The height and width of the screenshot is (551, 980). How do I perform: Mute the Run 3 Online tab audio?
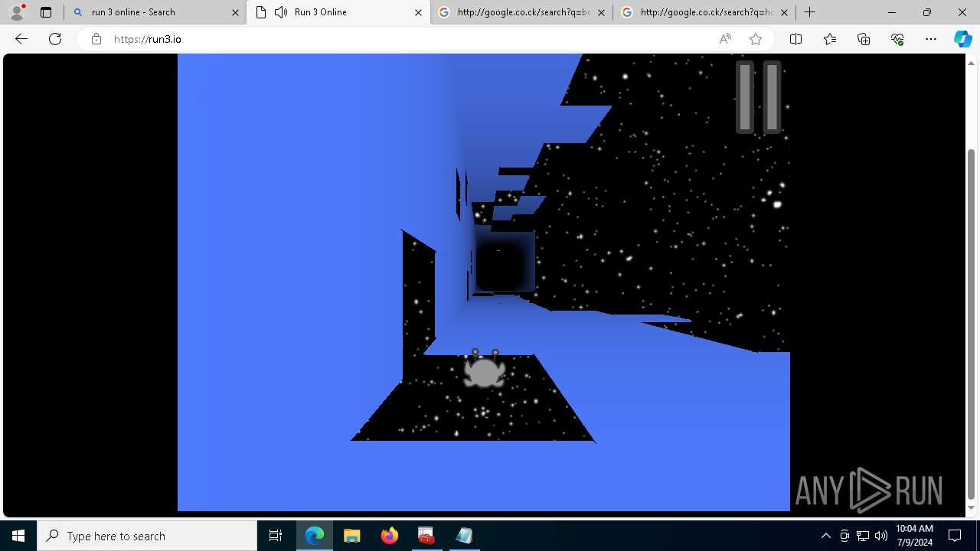[x=280, y=12]
